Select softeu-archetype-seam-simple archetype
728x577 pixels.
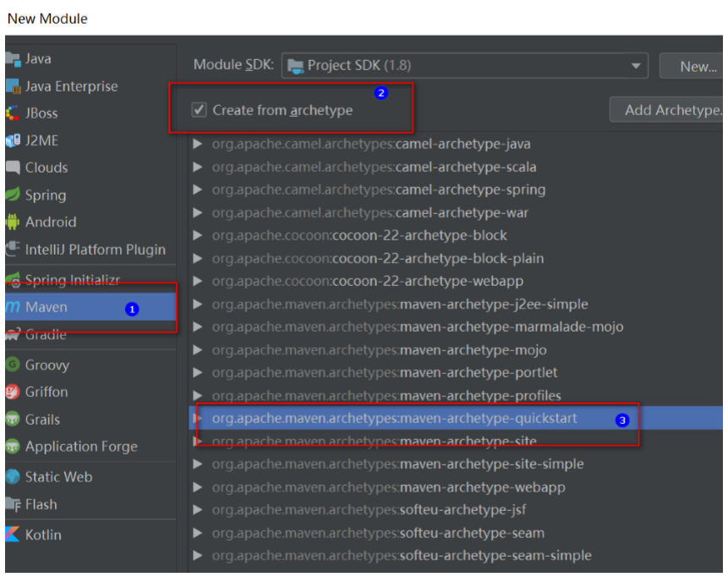coord(456,556)
